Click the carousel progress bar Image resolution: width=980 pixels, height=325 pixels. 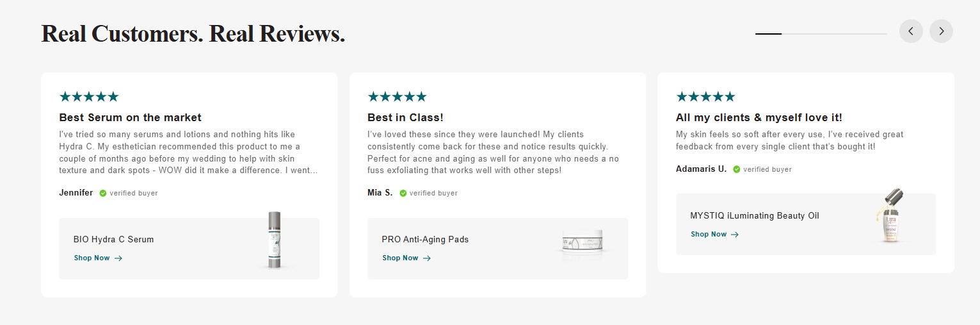[821, 33]
